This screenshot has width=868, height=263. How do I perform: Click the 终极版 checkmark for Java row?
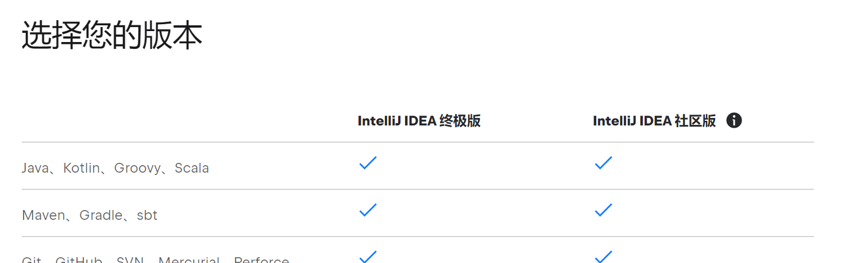point(368,163)
